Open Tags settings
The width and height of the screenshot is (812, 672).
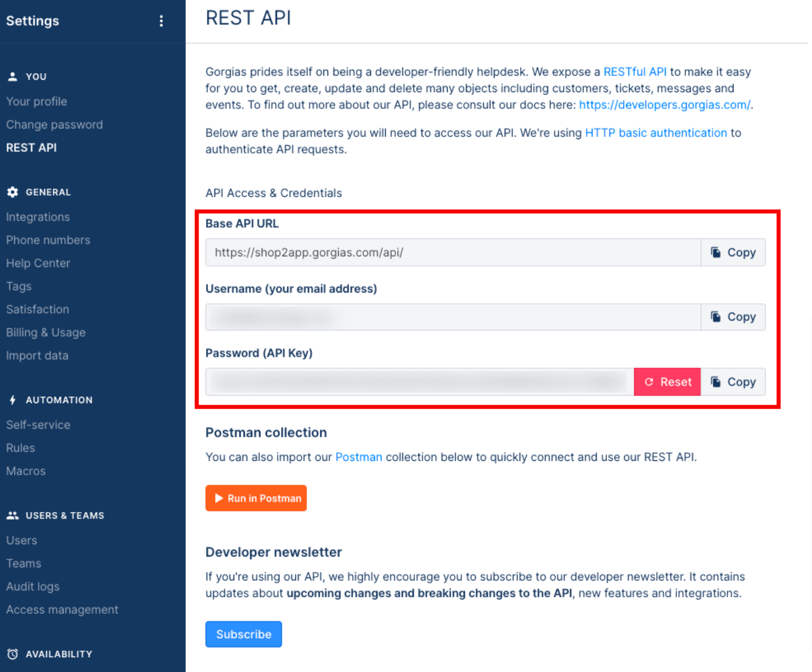[x=19, y=286]
